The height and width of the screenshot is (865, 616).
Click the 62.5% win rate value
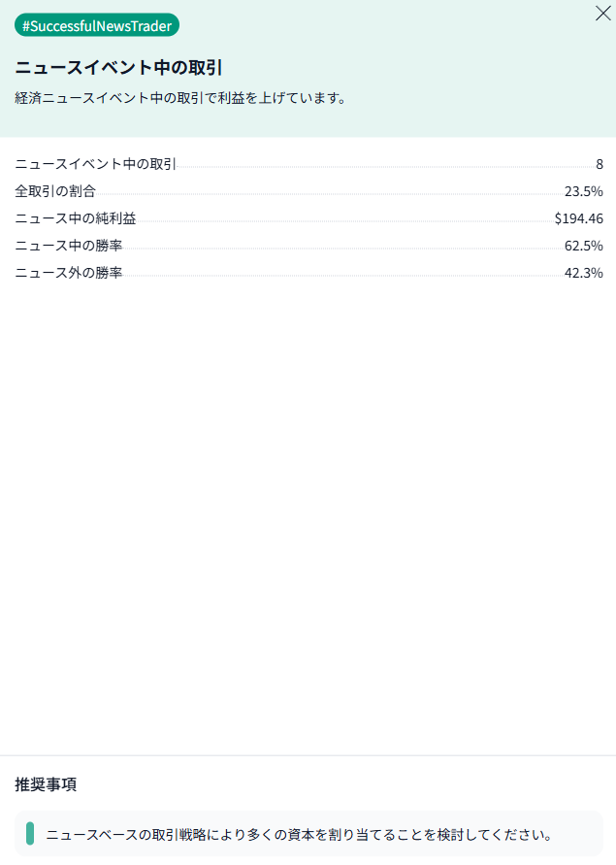(x=583, y=246)
